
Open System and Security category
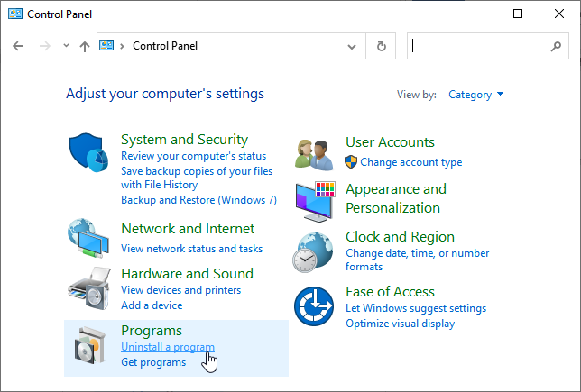(185, 140)
